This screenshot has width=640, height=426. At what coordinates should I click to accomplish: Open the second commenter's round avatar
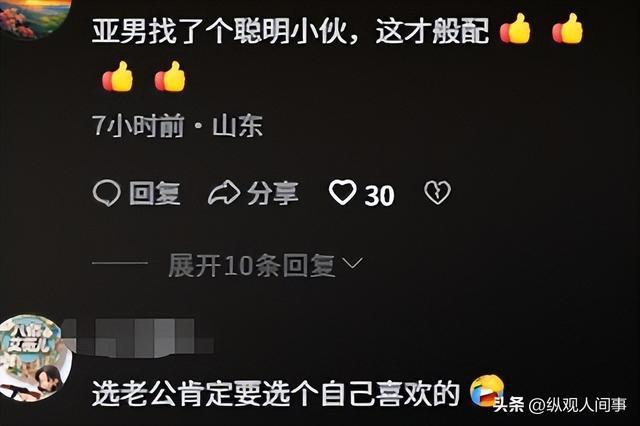tap(35, 358)
